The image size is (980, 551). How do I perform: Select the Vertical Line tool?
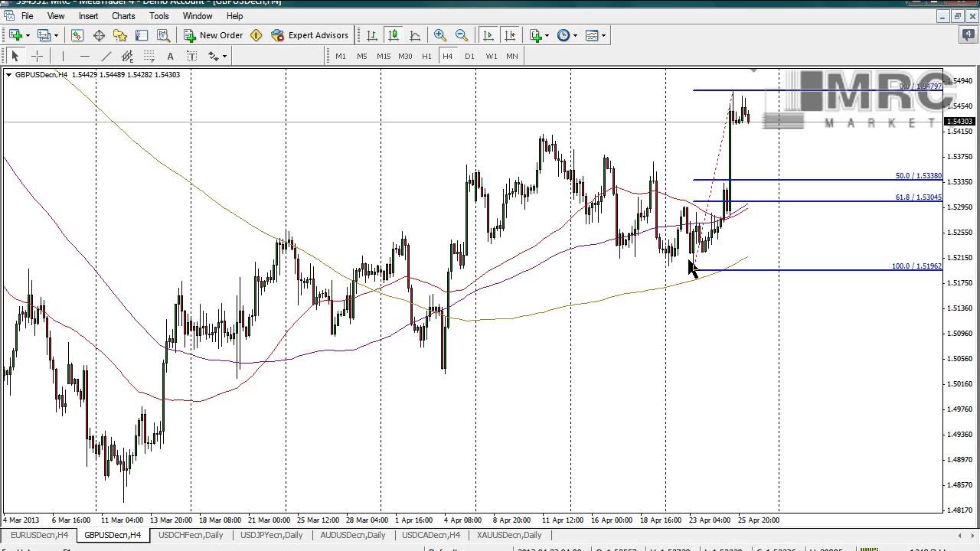pyautogui.click(x=63, y=56)
